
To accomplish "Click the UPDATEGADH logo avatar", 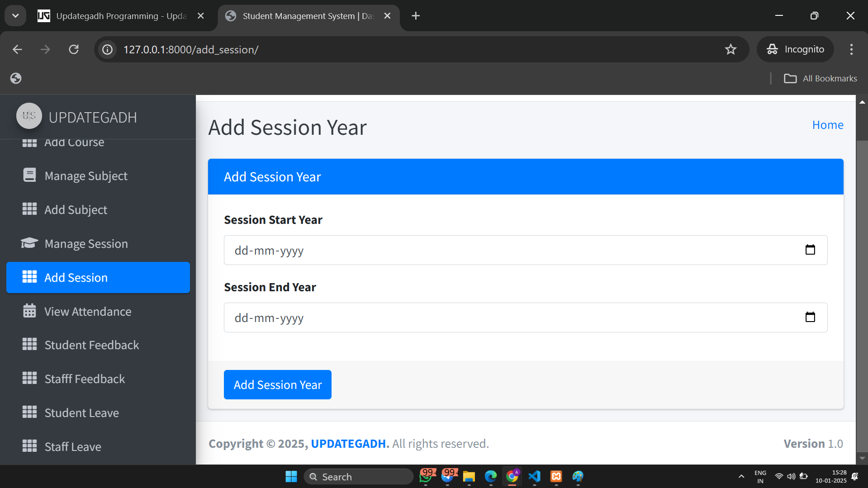I will click(29, 116).
